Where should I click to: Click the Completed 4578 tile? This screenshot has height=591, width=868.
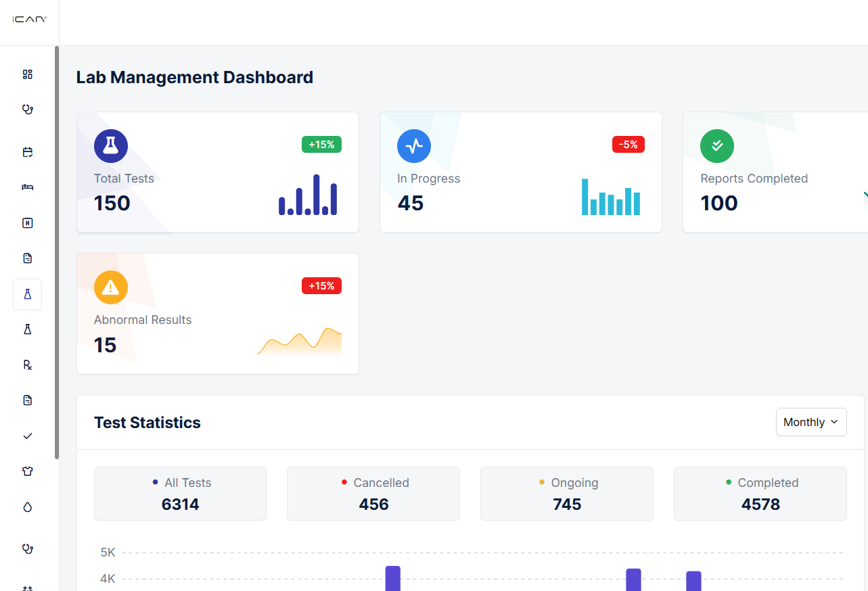pyautogui.click(x=760, y=494)
